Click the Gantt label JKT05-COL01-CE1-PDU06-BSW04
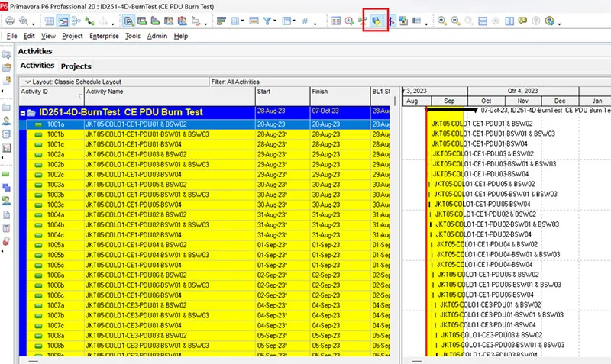Viewport: 611px width, 364px height. [x=486, y=295]
